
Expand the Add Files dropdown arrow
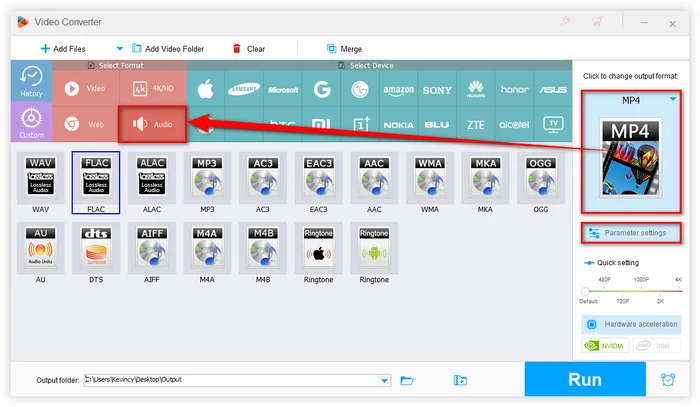(x=120, y=48)
